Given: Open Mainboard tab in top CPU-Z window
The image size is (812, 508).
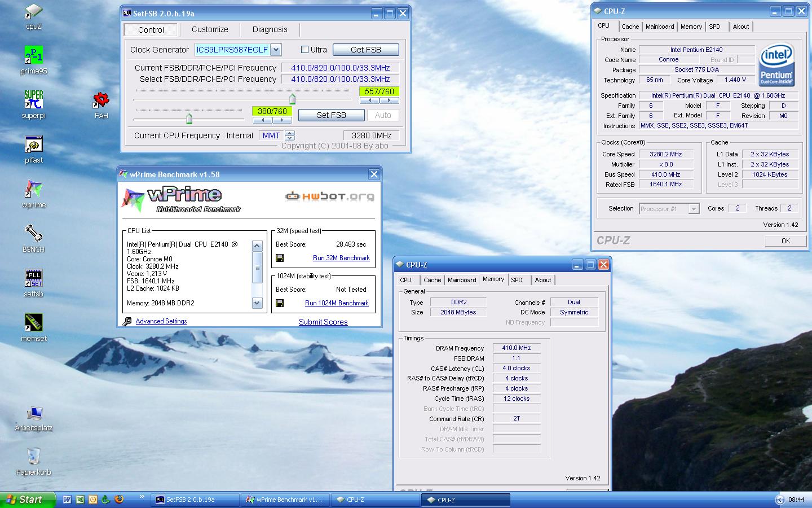Looking at the screenshot, I should tap(660, 27).
